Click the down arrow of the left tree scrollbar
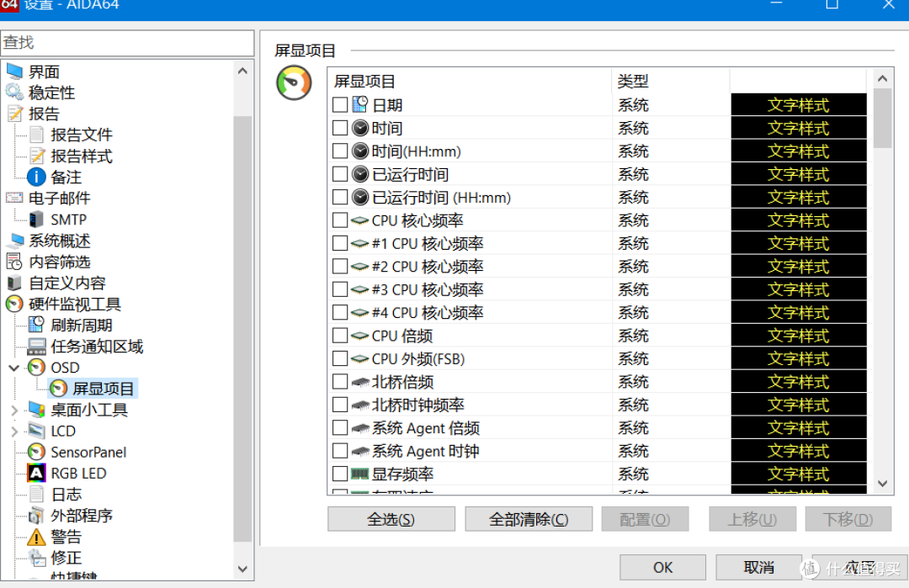 pos(243,569)
